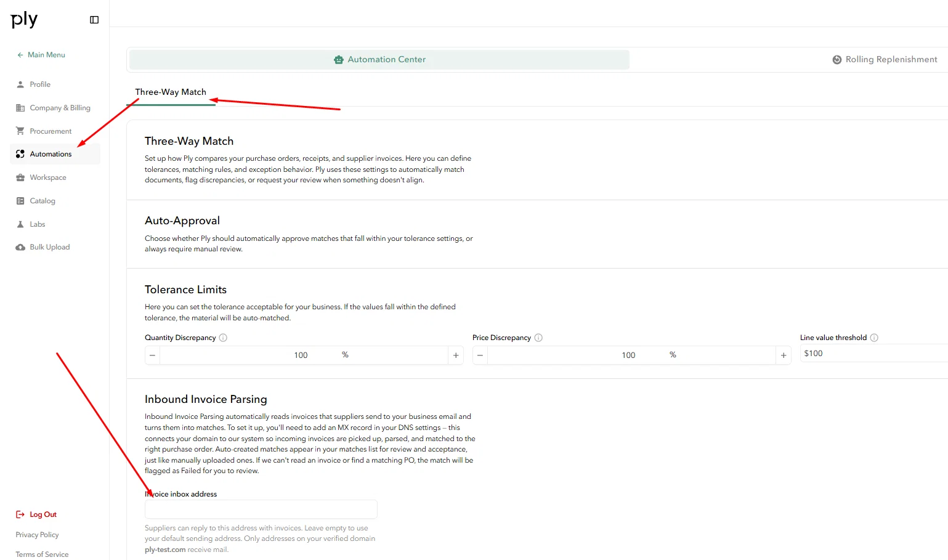
Task: Click the Tolerance Limits heading
Action: pyautogui.click(x=185, y=290)
